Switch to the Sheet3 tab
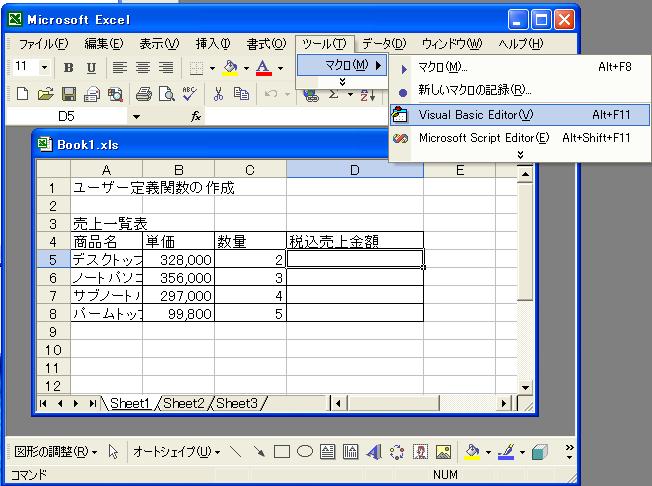Image resolution: width=652 pixels, height=486 pixels. tap(237, 403)
